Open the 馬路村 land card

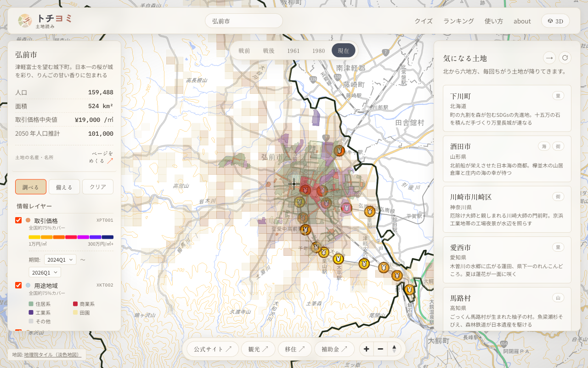click(x=507, y=309)
